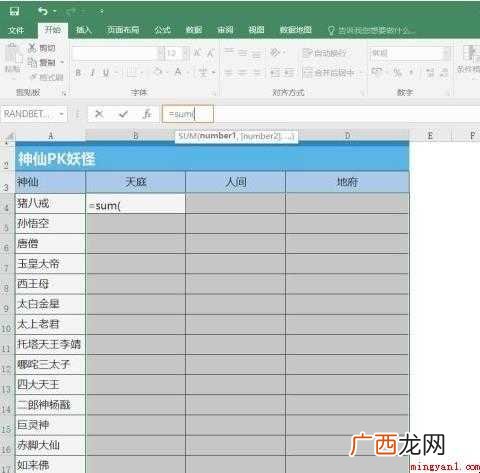Switch to the 视图 (View) tab
This screenshot has height=473, width=480.
256,30
